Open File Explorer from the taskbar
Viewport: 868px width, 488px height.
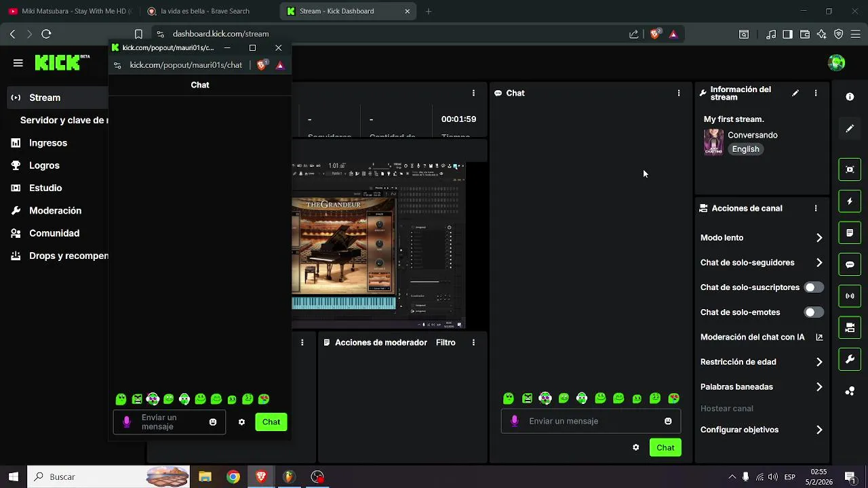click(205, 476)
